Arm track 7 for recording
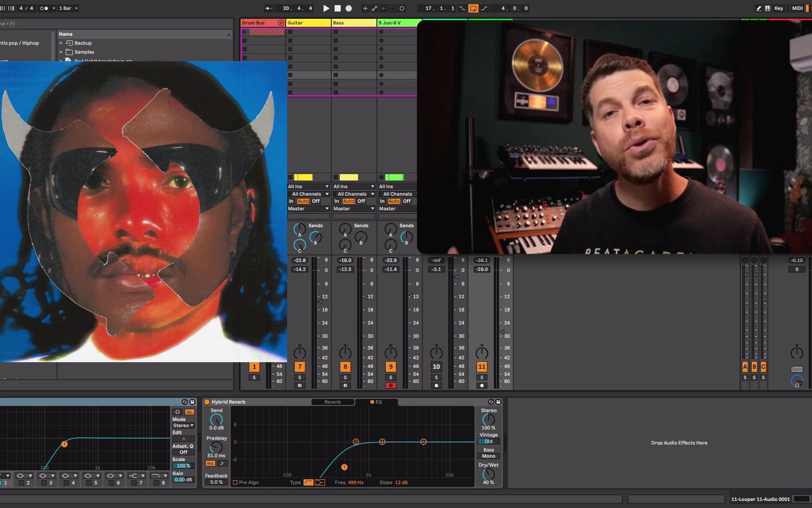Viewport: 812px width, 508px height. click(x=300, y=385)
